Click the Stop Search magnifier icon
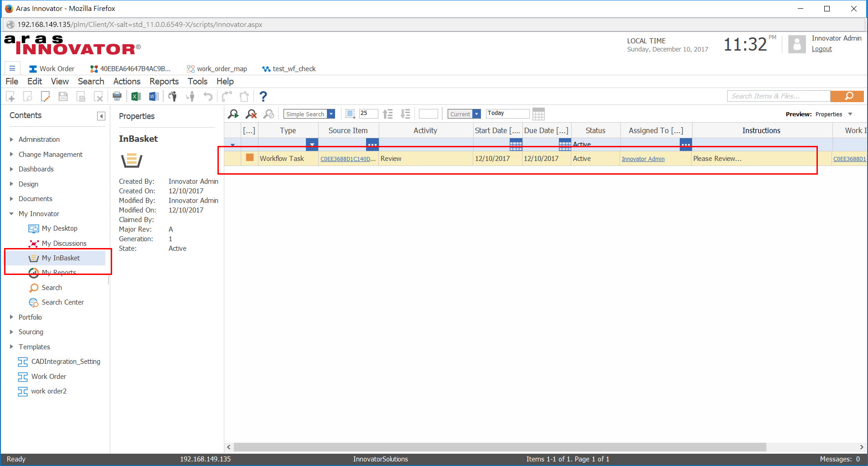Image resolution: width=868 pixels, height=466 pixels. (269, 114)
